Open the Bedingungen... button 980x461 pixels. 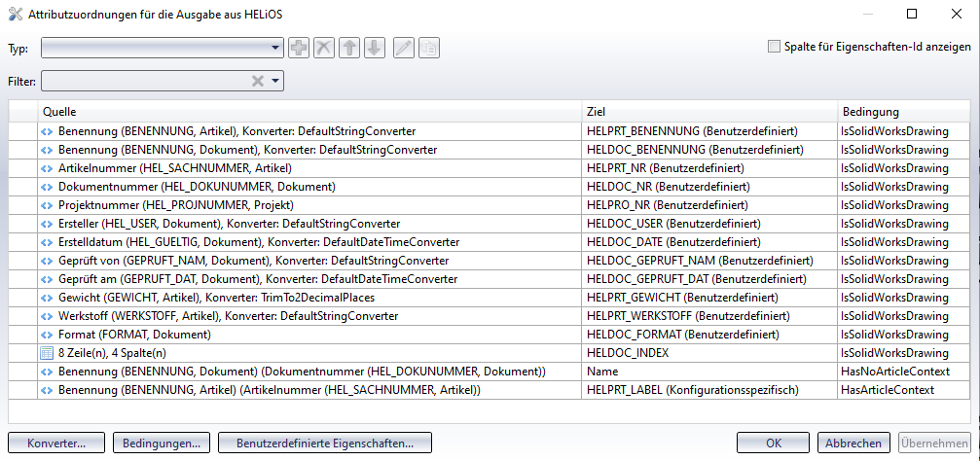click(162, 443)
